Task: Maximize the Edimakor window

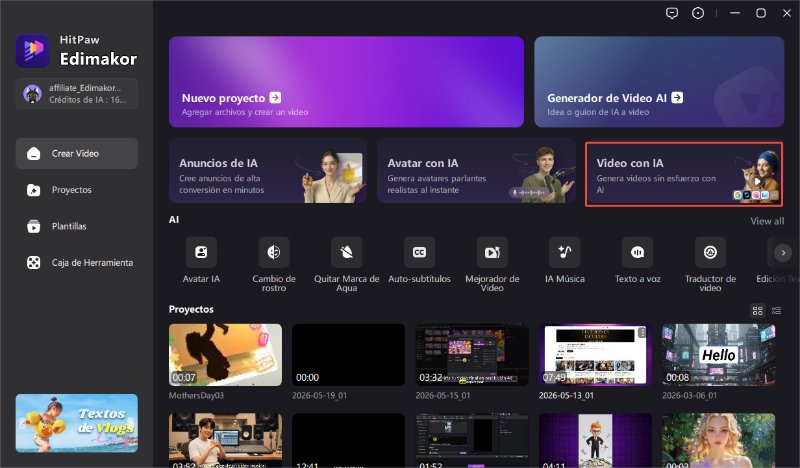Action: (761, 13)
